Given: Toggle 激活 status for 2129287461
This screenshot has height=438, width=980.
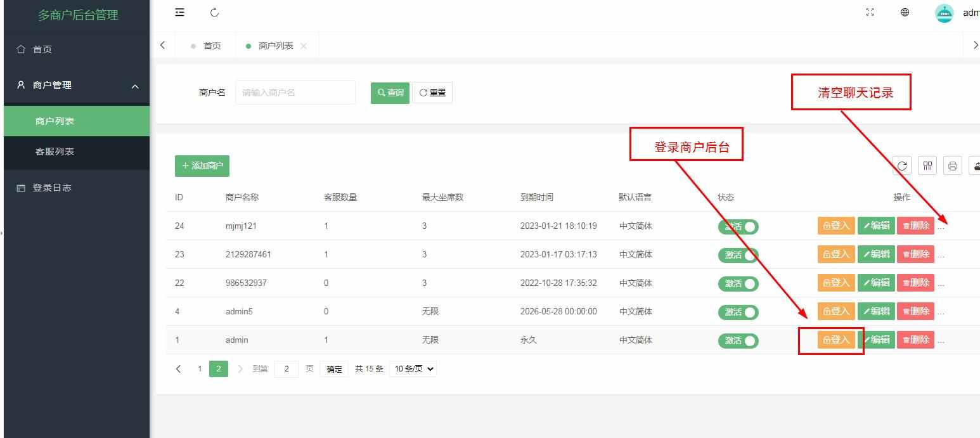Looking at the screenshot, I should pos(738,255).
